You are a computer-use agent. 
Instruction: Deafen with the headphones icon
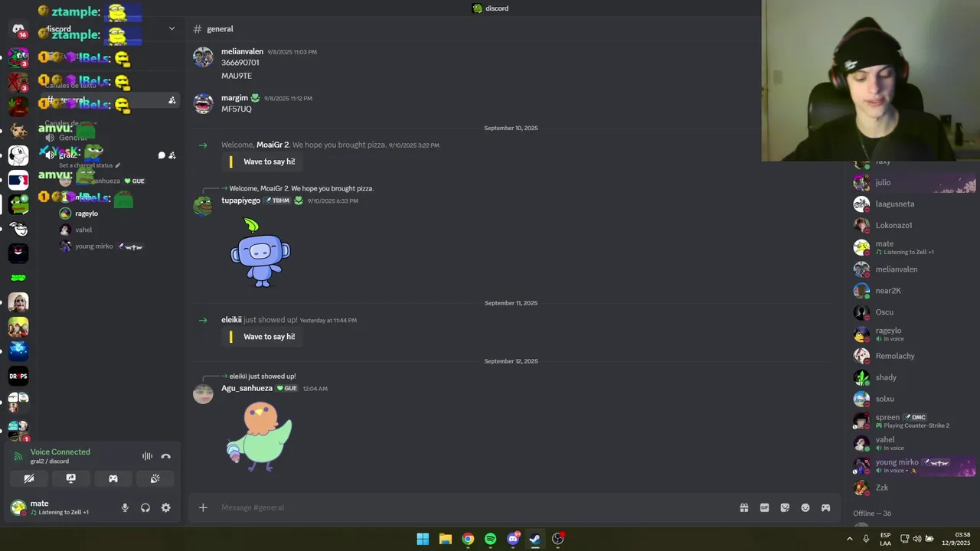(x=145, y=507)
